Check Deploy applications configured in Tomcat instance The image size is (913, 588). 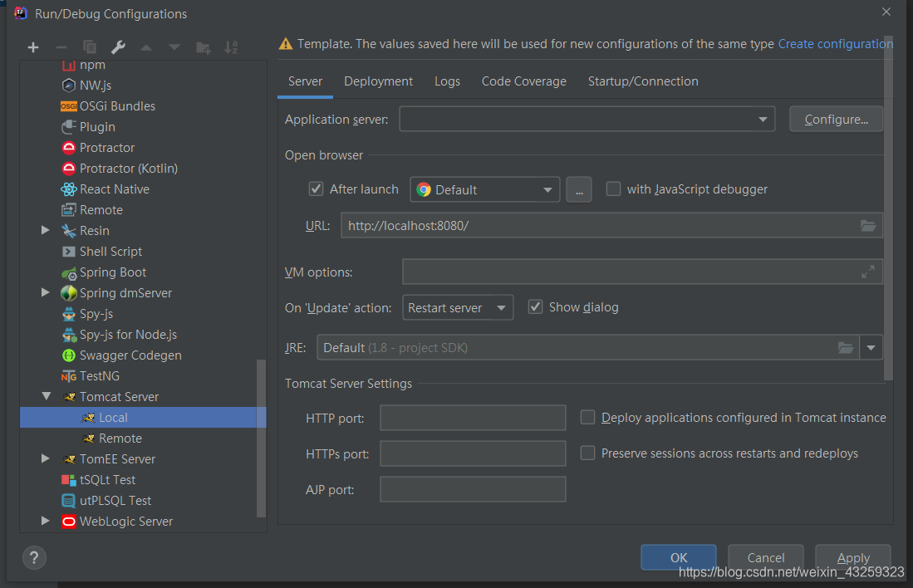click(x=587, y=418)
